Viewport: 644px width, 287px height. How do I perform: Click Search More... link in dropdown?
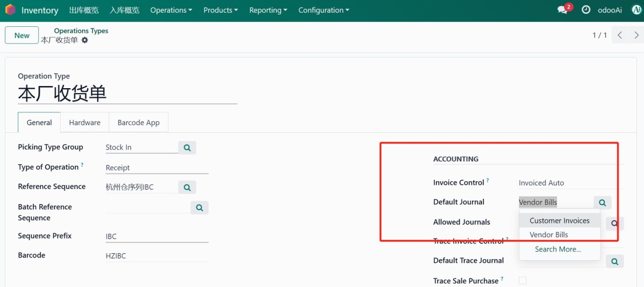click(x=558, y=249)
